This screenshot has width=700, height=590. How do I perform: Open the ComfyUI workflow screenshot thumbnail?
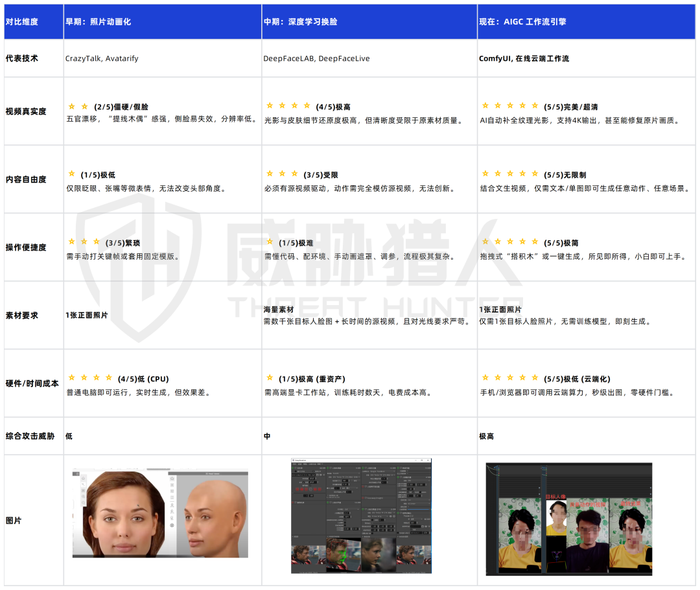568,519
